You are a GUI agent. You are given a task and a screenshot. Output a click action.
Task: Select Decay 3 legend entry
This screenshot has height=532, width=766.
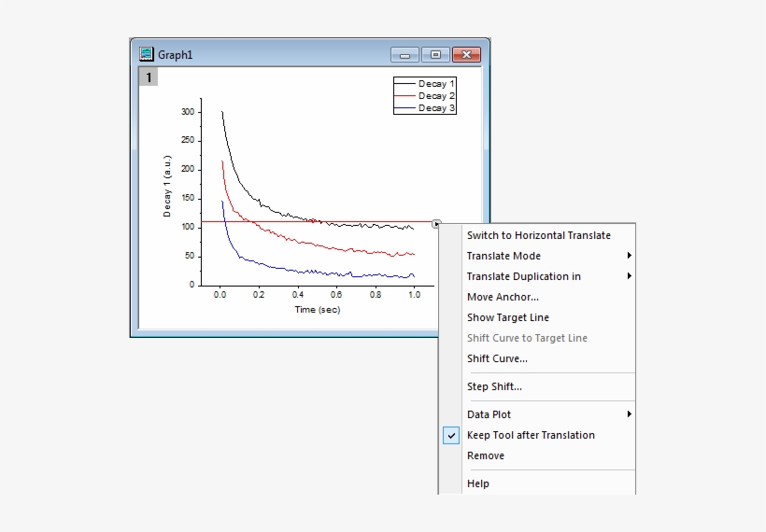click(425, 108)
